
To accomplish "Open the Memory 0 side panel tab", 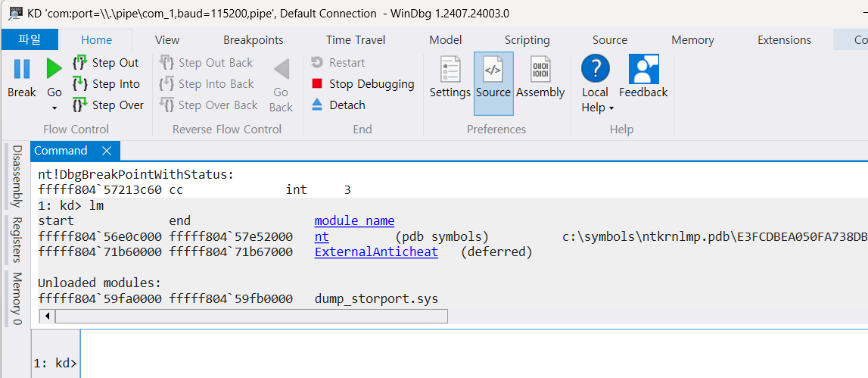I will [x=17, y=299].
